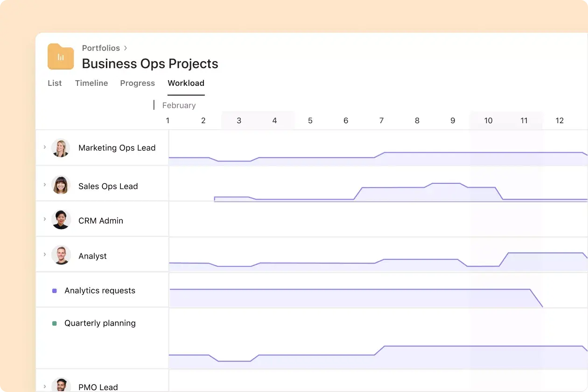Select February 7 on the date header
Viewport: 588px width, 392px height.
(x=381, y=120)
